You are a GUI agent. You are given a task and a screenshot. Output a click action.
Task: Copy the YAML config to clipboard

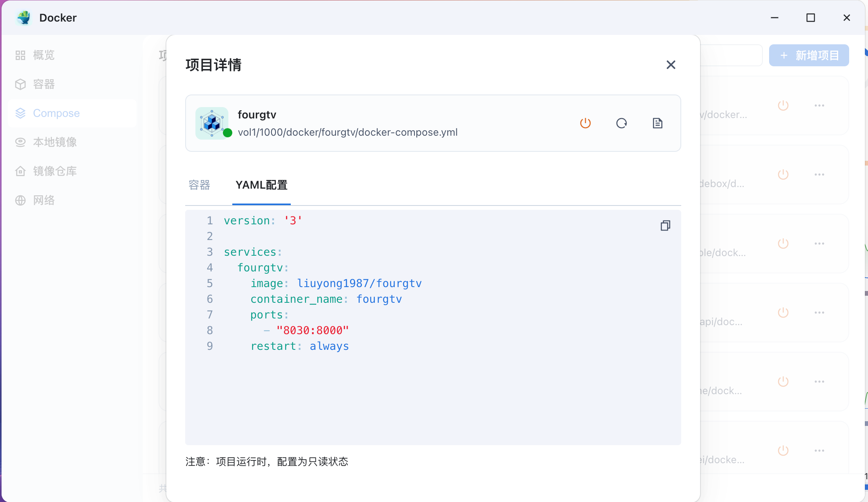click(665, 226)
